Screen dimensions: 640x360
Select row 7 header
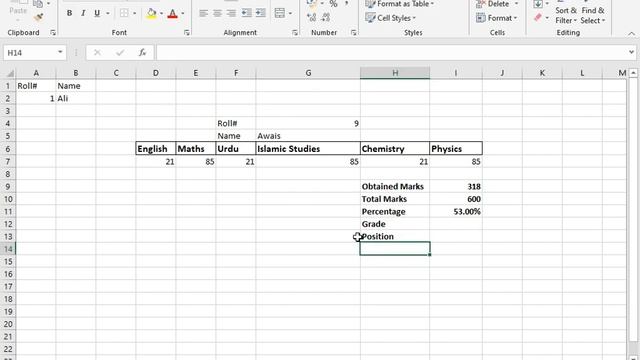8,162
